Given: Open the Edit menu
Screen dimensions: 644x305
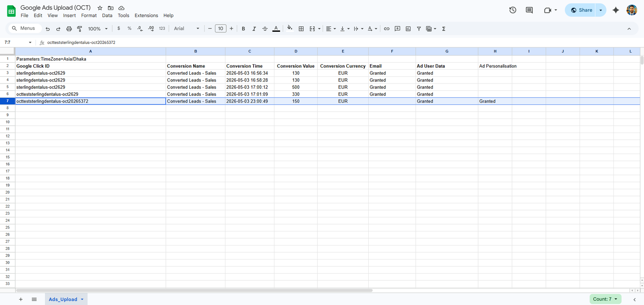Looking at the screenshot, I should [x=38, y=16].
